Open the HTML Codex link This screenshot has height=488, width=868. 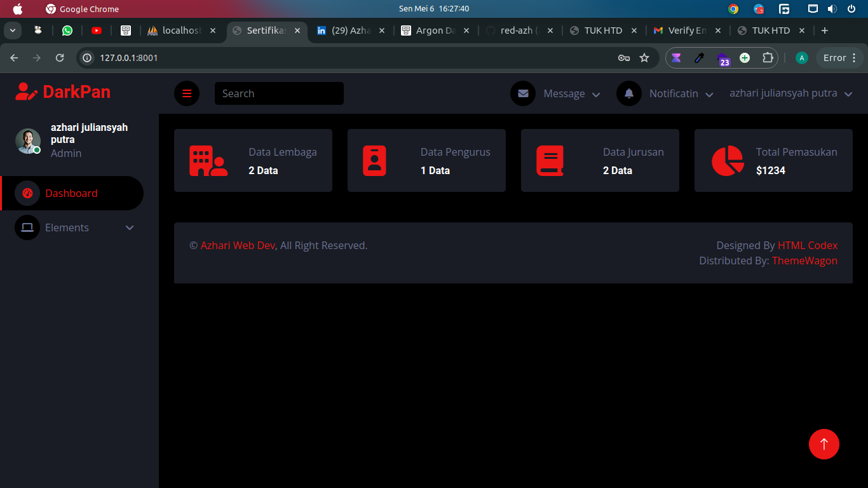[808, 245]
